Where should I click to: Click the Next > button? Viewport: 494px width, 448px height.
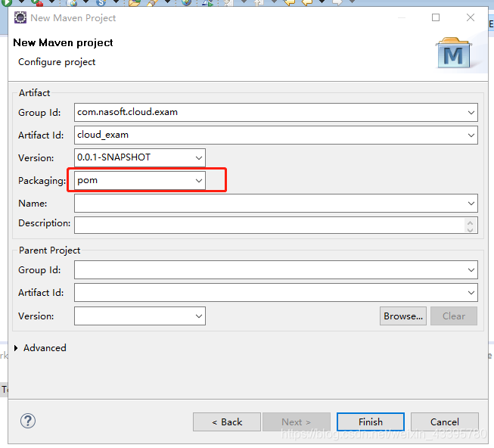[297, 422]
